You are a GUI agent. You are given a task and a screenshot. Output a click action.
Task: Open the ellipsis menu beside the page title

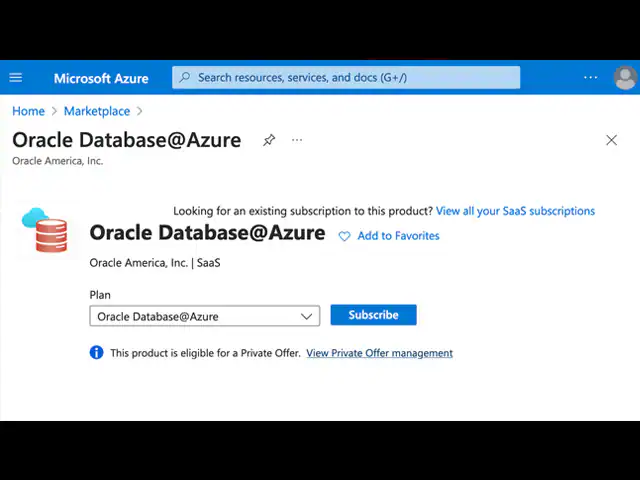pos(297,141)
